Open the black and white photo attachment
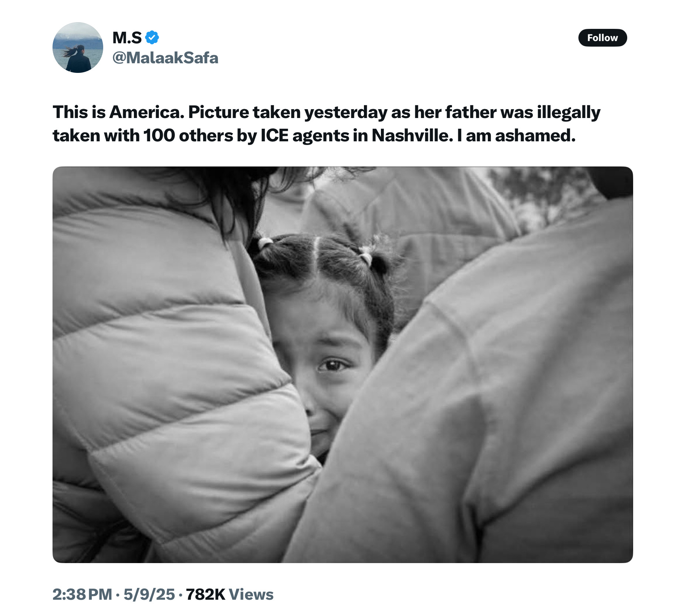 point(342,364)
